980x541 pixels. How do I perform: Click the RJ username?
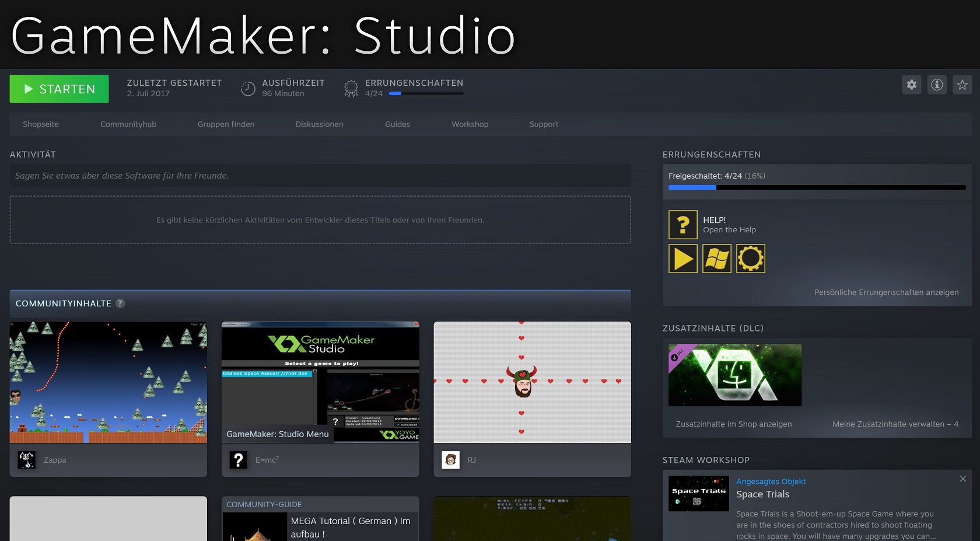point(472,460)
